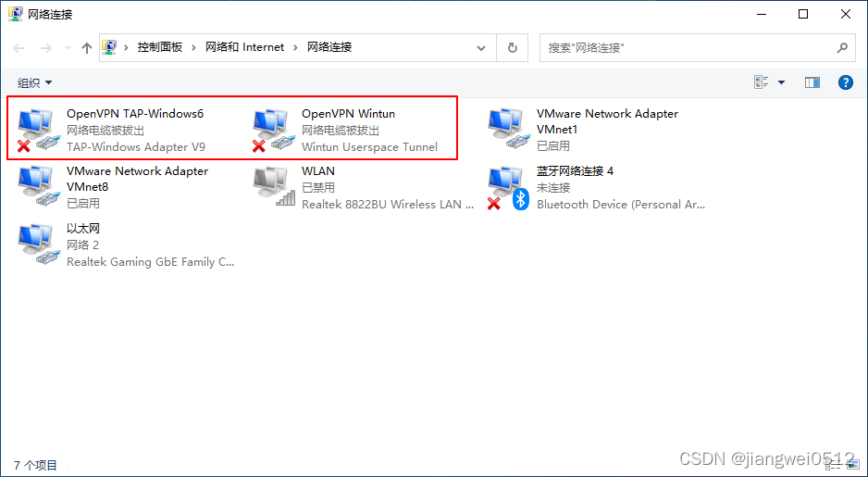Click the OpenVPN TAP-Windows6 name text
The height and width of the screenshot is (477, 868).
135,114
